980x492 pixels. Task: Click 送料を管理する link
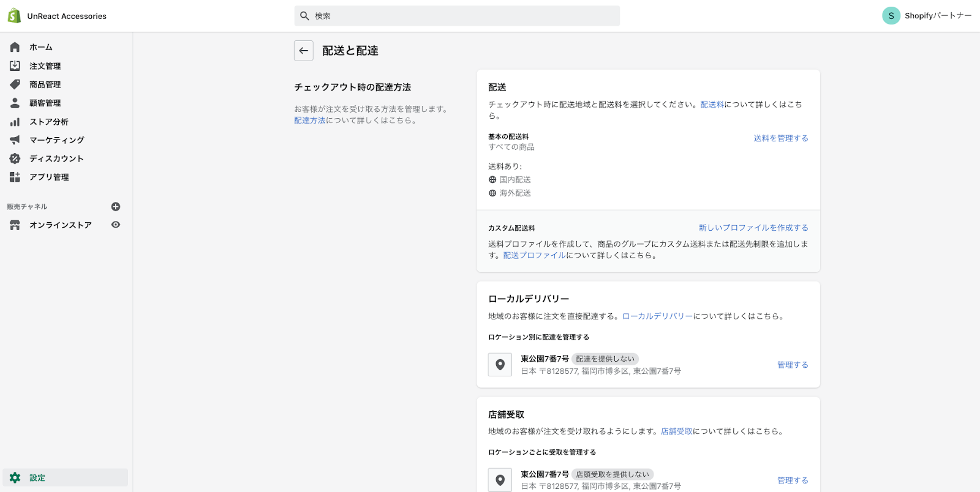[x=781, y=138]
